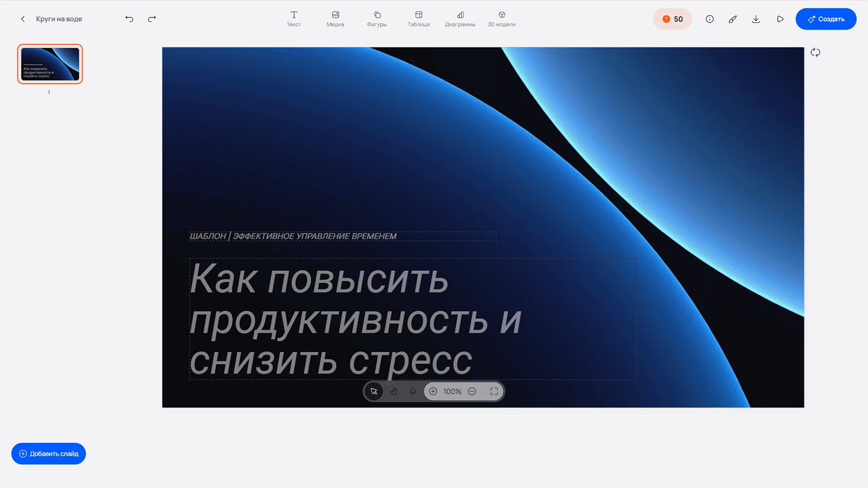
Task: Open the Фигуры shapes tool
Action: click(x=377, y=19)
